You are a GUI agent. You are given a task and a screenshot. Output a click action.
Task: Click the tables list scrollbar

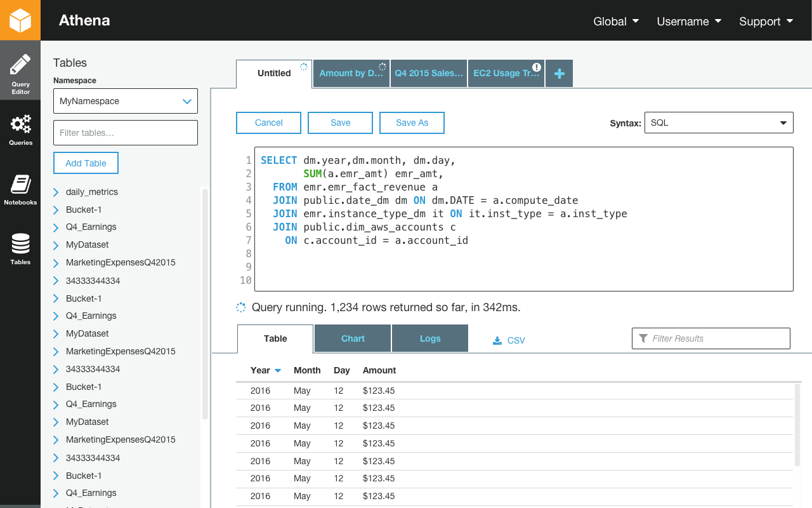(205, 304)
